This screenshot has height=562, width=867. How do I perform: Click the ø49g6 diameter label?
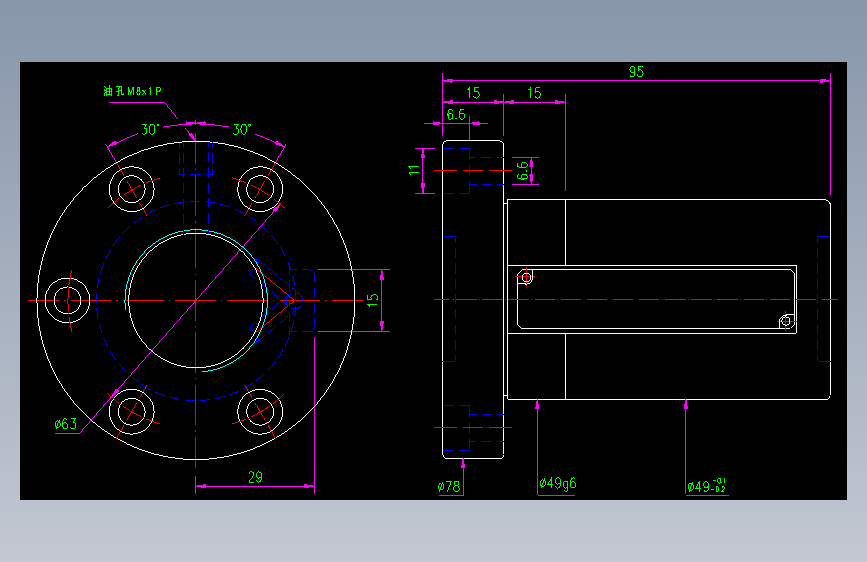557,483
